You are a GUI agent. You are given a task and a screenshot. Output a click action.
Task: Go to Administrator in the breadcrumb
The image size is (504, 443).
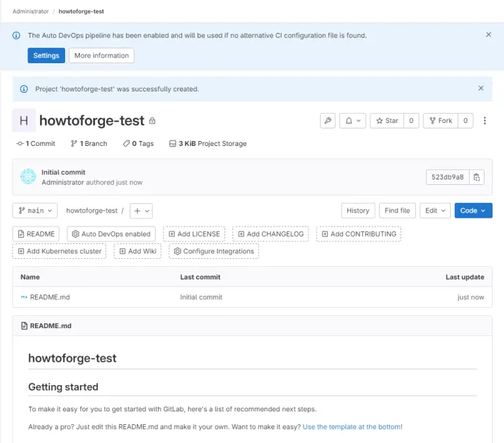[x=30, y=11]
